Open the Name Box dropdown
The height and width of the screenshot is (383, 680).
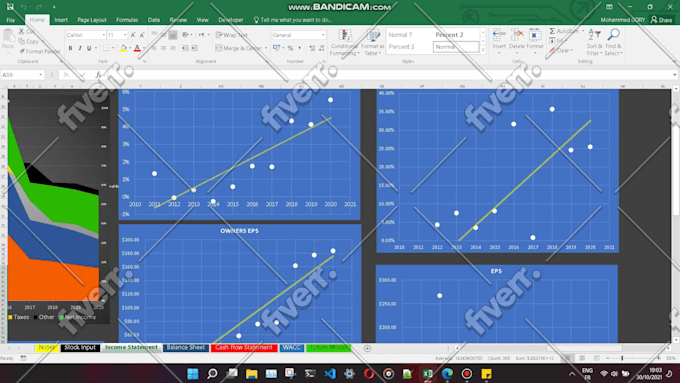[41, 75]
